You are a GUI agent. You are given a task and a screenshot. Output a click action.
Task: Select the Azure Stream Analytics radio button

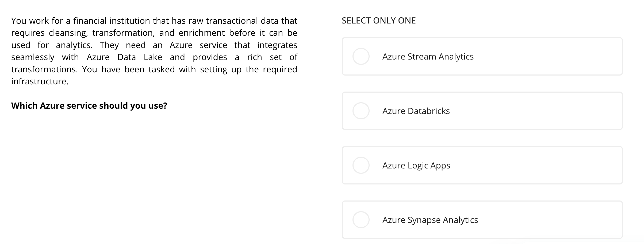pos(361,56)
